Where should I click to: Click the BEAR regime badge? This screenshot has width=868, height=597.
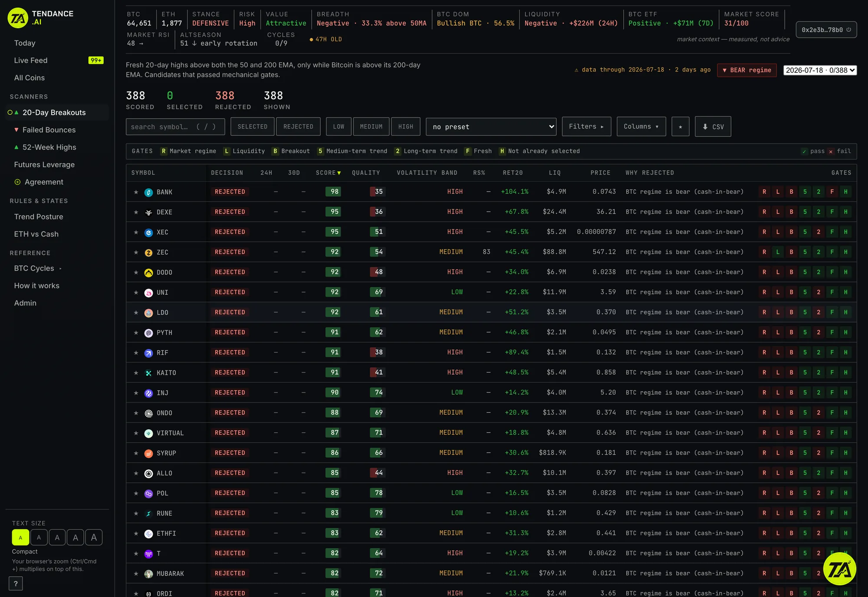pos(747,70)
